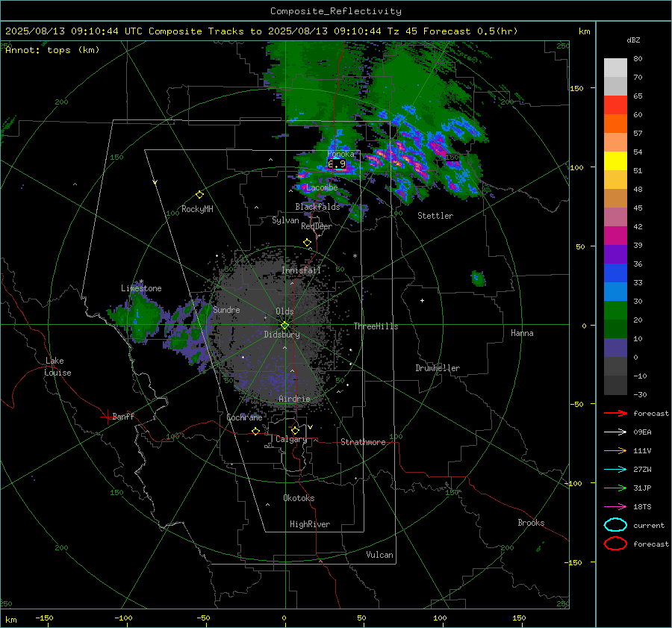Click the cyan current ellipse icon
This screenshot has width=672, height=628.
(615, 525)
